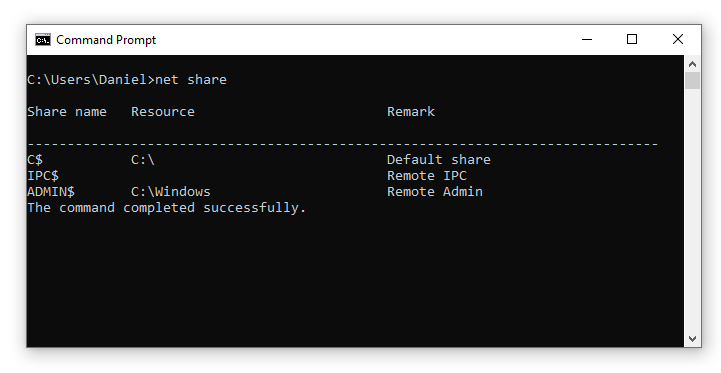Click the scrollbar up arrow
This screenshot has height=373, width=721.
[692, 64]
